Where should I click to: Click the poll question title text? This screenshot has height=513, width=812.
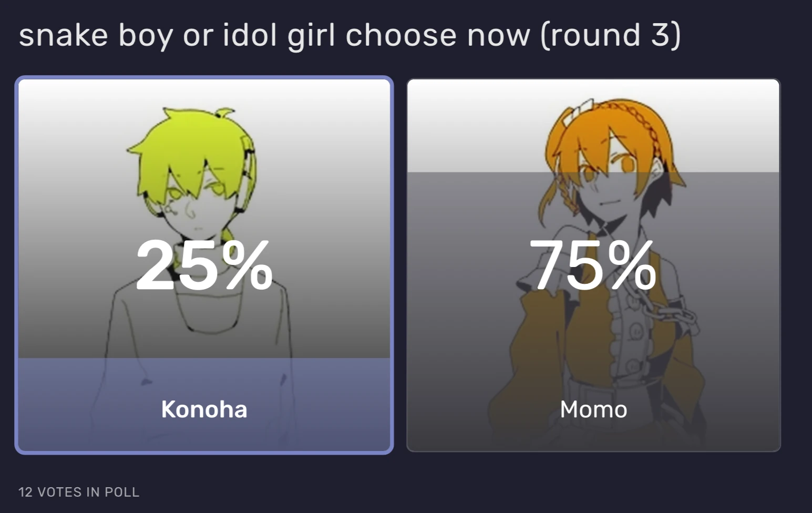coord(273,35)
